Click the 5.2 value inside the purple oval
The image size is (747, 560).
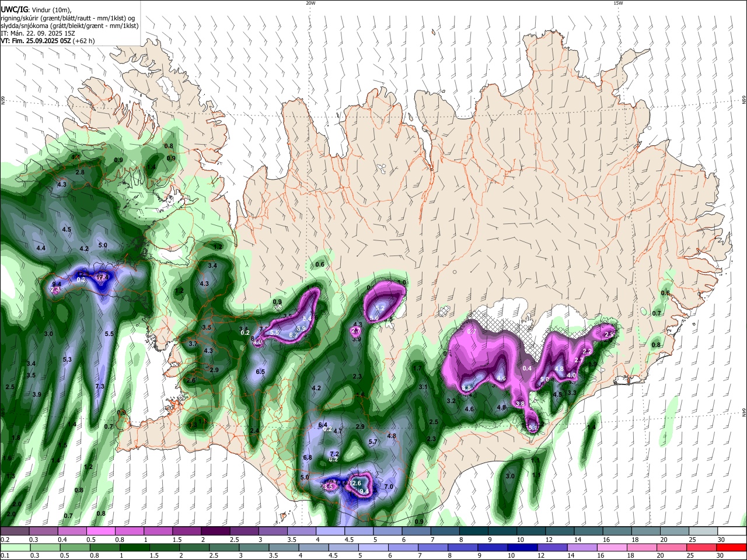381,308
